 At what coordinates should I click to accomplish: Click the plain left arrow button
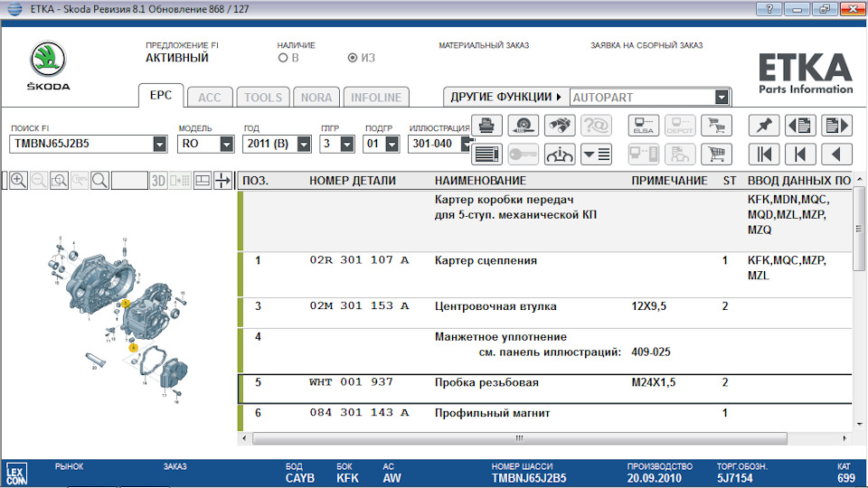coord(836,155)
